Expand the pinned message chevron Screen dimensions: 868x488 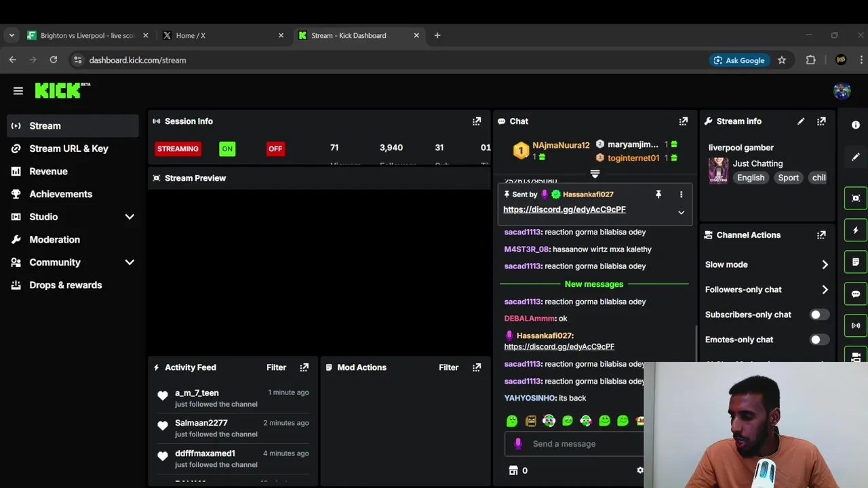pyautogui.click(x=681, y=212)
